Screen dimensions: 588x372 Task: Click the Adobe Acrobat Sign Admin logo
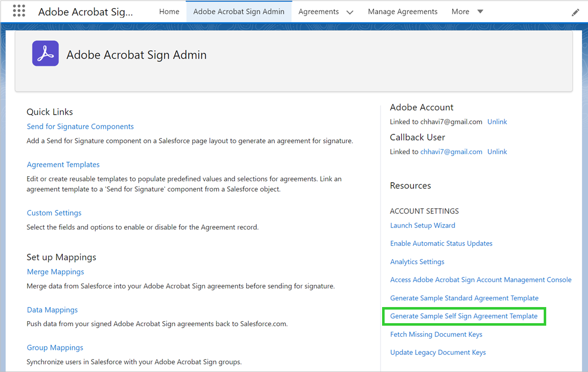click(45, 53)
